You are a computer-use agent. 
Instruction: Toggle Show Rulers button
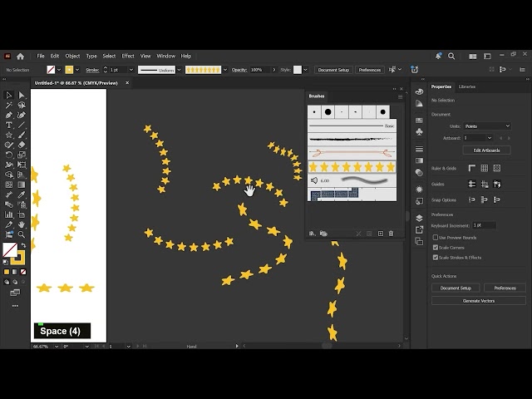click(471, 168)
